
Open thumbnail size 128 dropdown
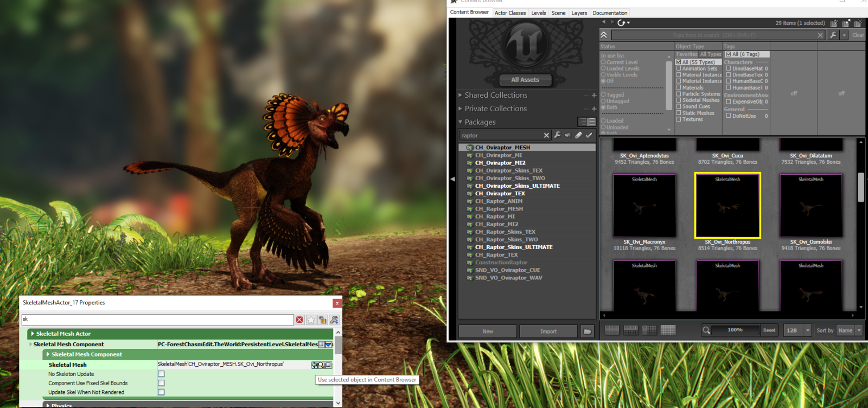click(808, 330)
